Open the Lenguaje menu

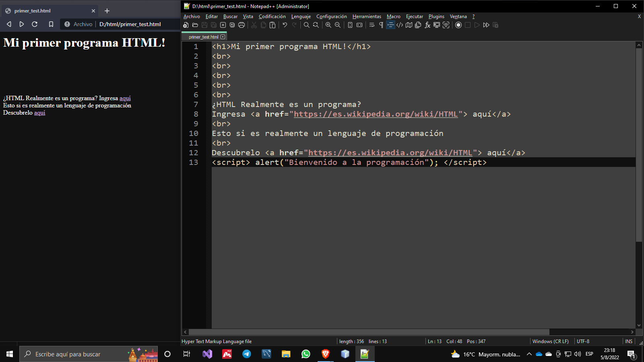pos(301,16)
